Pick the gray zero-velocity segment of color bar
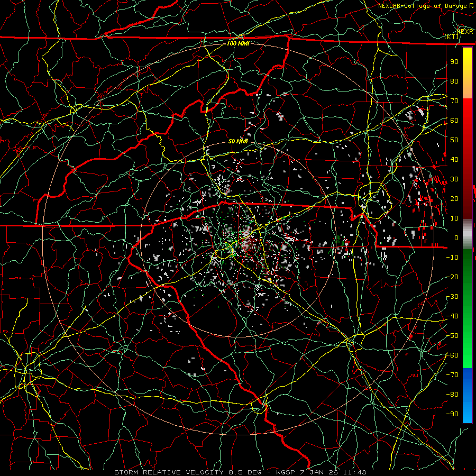Viewport: 476px width, 476px height. [467, 234]
